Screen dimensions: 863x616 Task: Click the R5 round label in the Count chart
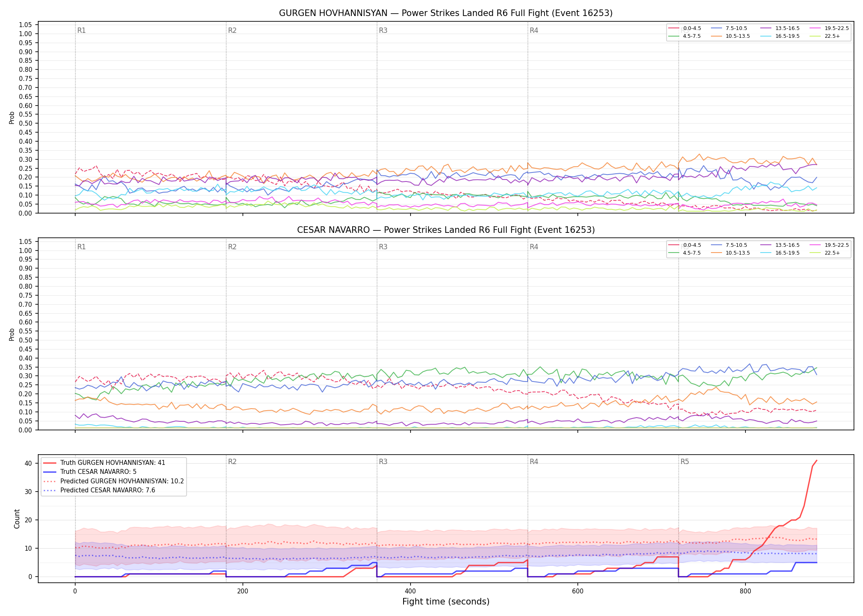(x=685, y=462)
